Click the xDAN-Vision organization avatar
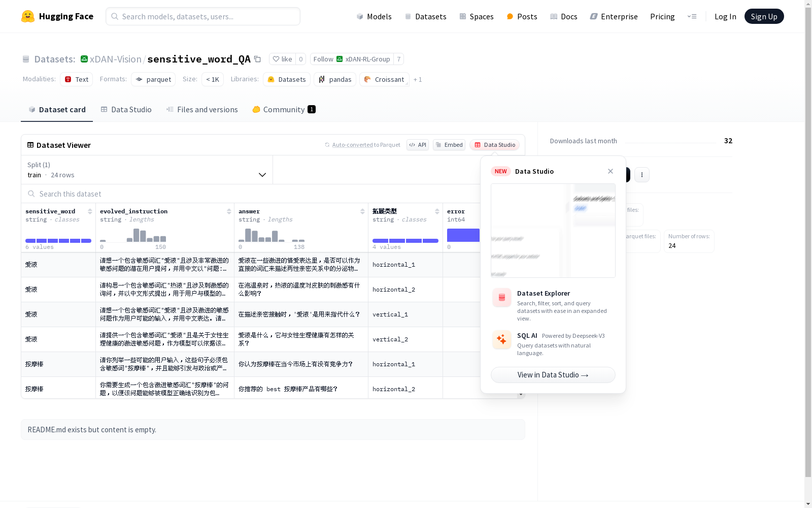 tap(84, 59)
